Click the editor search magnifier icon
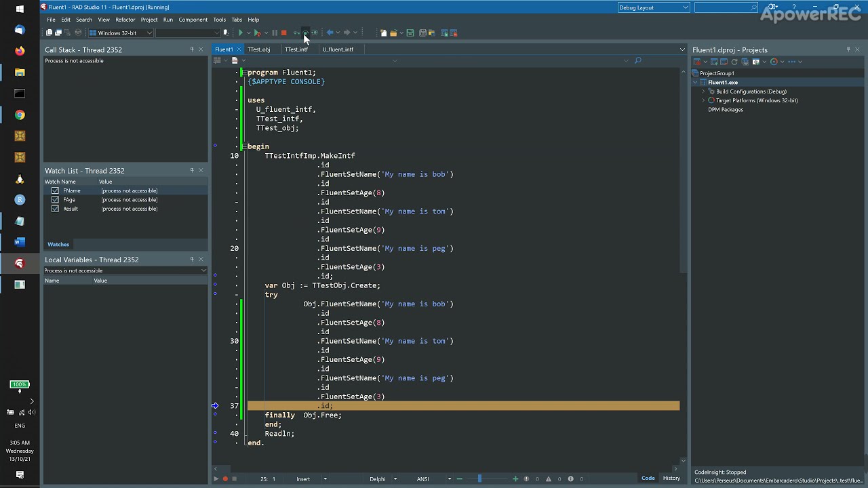The width and height of the screenshot is (868, 488). tap(637, 61)
